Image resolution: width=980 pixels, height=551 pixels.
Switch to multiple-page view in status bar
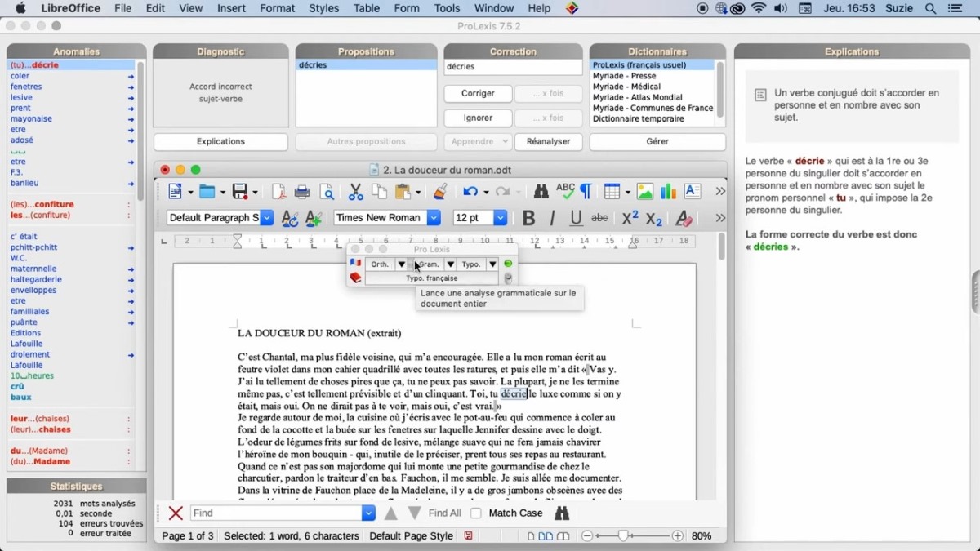(x=546, y=536)
